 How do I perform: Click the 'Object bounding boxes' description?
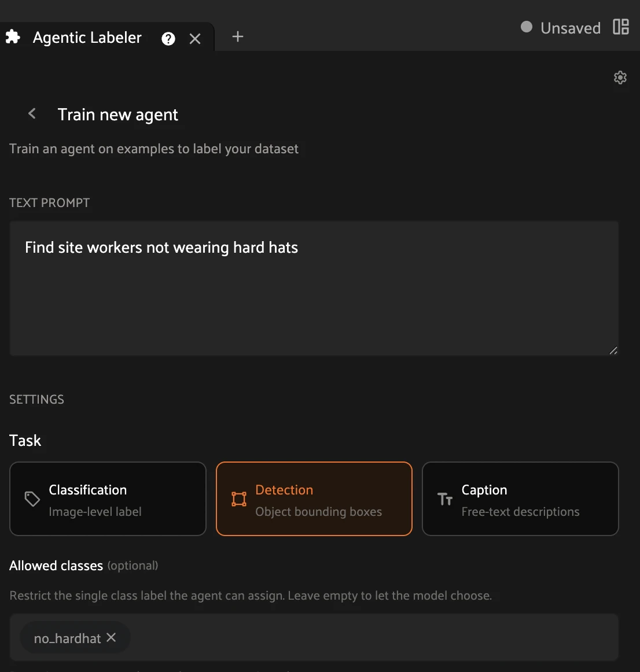click(318, 512)
